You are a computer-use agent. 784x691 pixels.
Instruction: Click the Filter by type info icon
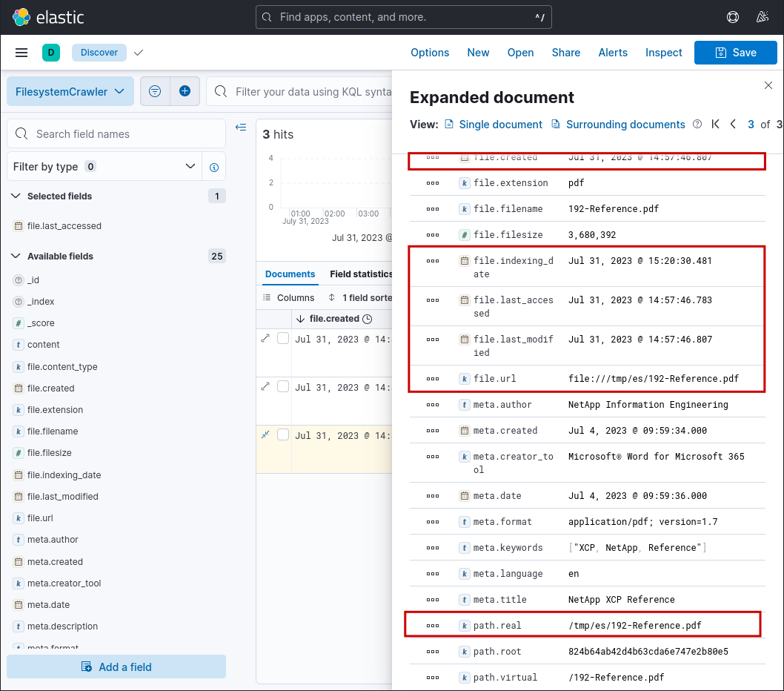(214, 167)
